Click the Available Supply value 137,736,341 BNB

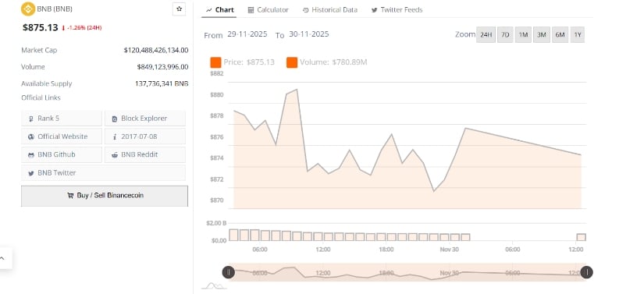click(x=162, y=83)
